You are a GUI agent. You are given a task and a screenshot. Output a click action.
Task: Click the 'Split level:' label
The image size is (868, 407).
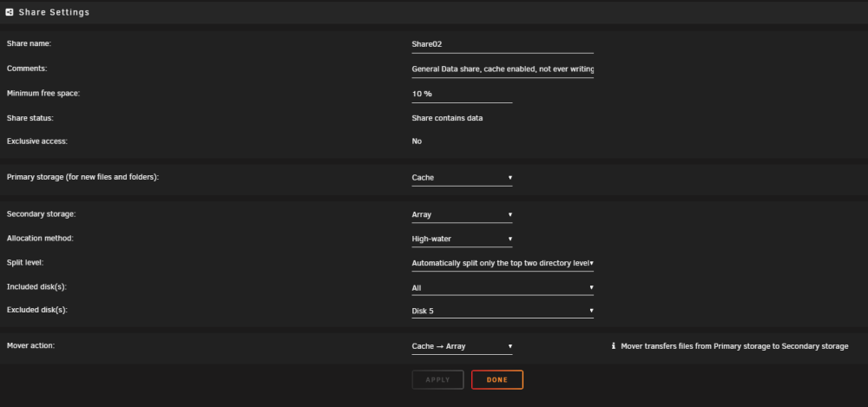pyautogui.click(x=25, y=262)
